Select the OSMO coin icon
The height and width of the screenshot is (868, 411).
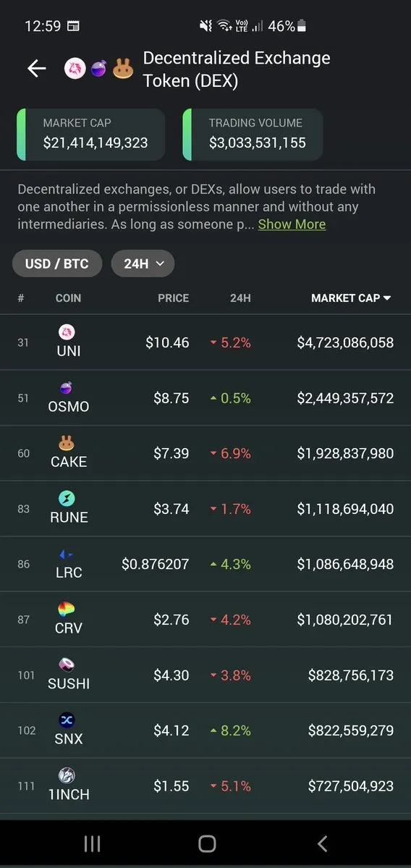[x=67, y=388]
